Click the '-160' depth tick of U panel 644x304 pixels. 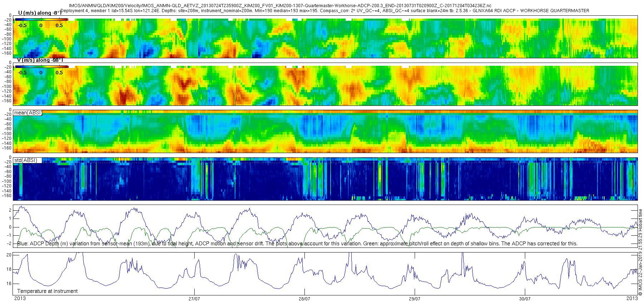7,53
